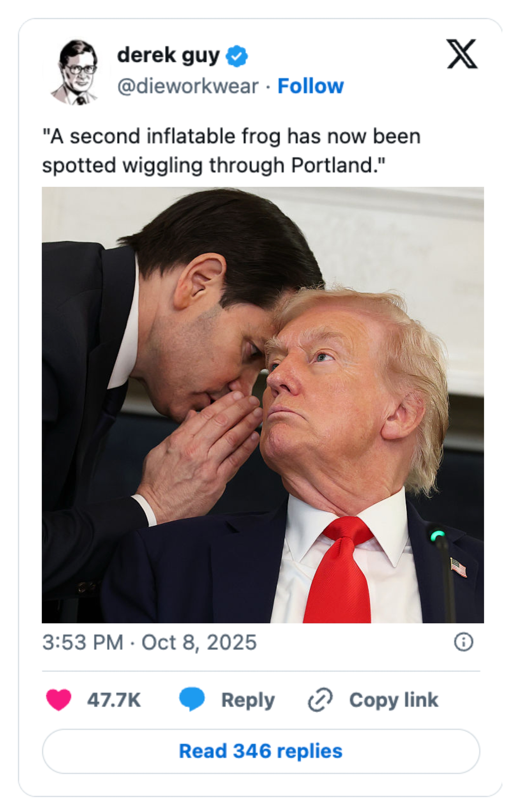The height and width of the screenshot is (812, 525).
Task: Open the derek guy display name
Action: pos(168,55)
